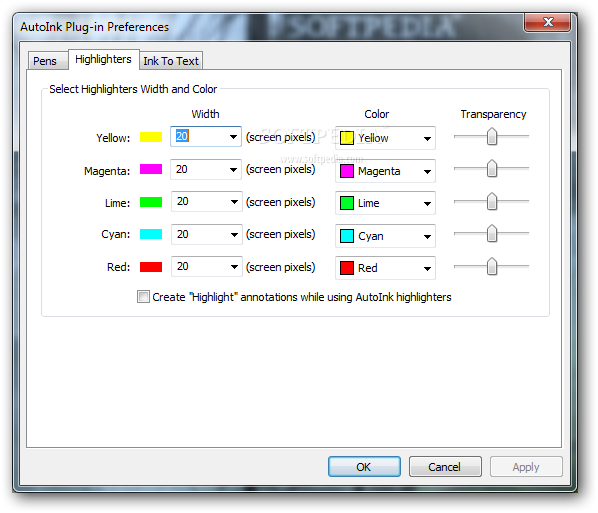This screenshot has width=598, height=513.
Task: Click the Red row transparency slider thumb
Action: pos(492,266)
